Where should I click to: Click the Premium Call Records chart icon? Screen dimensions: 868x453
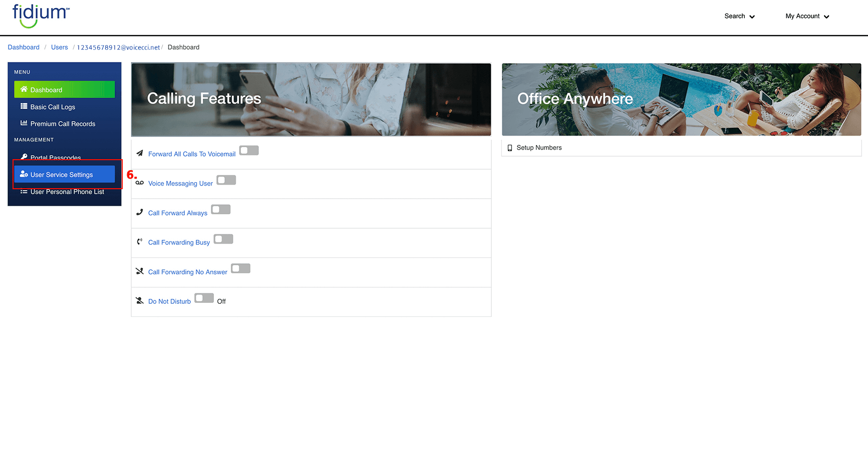point(24,123)
